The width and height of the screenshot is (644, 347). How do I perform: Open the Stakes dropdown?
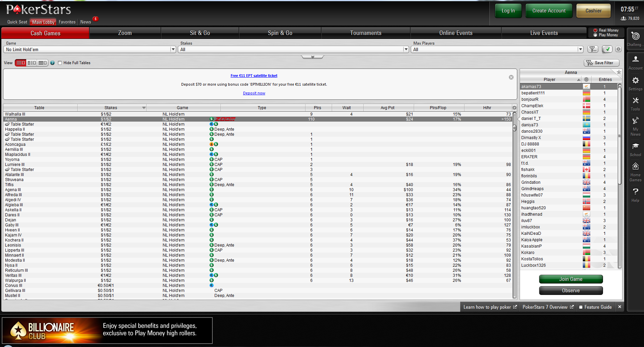tap(293, 49)
